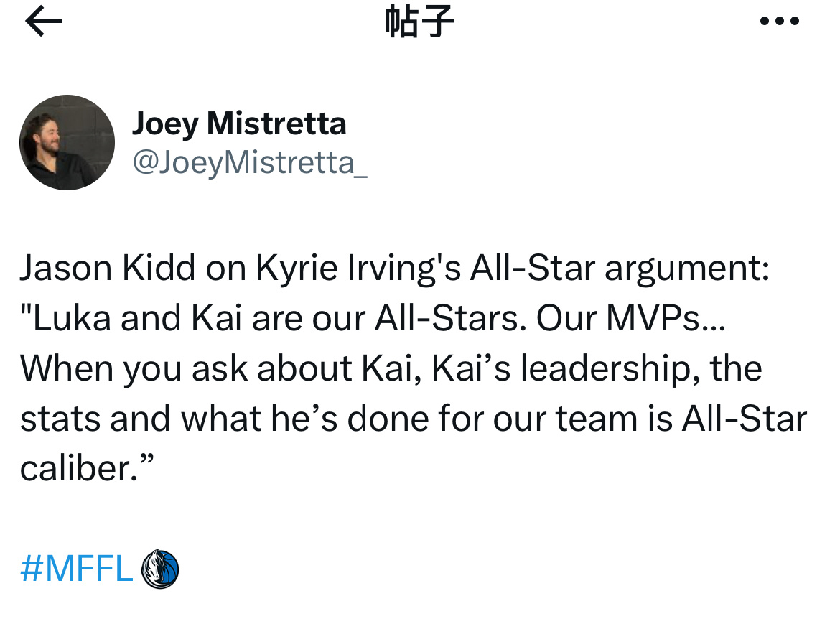Screen dimensions: 840x624
Task: Open Joey Mistretta's profile picture
Action: (67, 142)
